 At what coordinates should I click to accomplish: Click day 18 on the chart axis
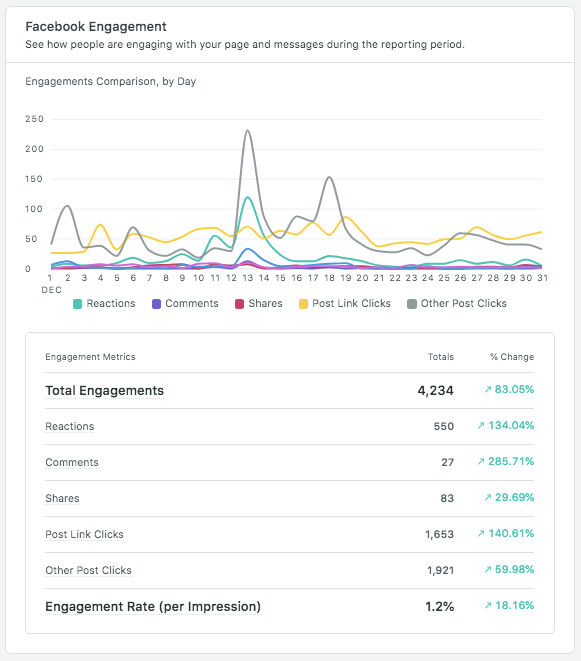[329, 278]
